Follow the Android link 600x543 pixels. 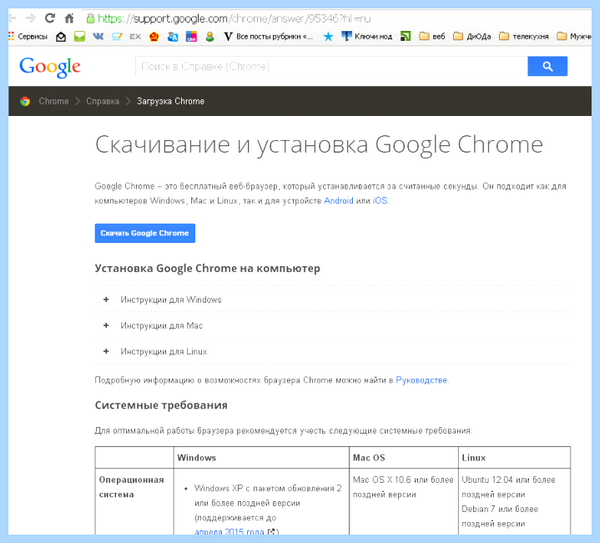point(339,201)
